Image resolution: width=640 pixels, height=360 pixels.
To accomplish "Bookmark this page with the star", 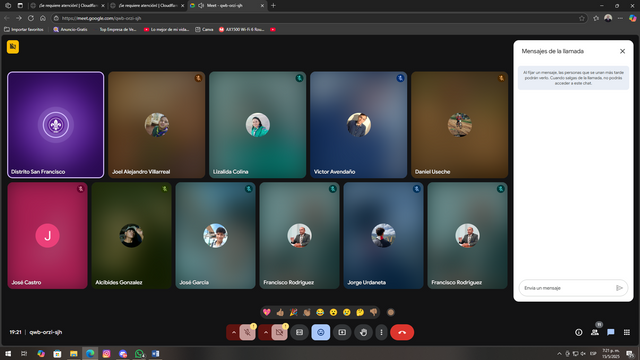I will click(x=582, y=18).
